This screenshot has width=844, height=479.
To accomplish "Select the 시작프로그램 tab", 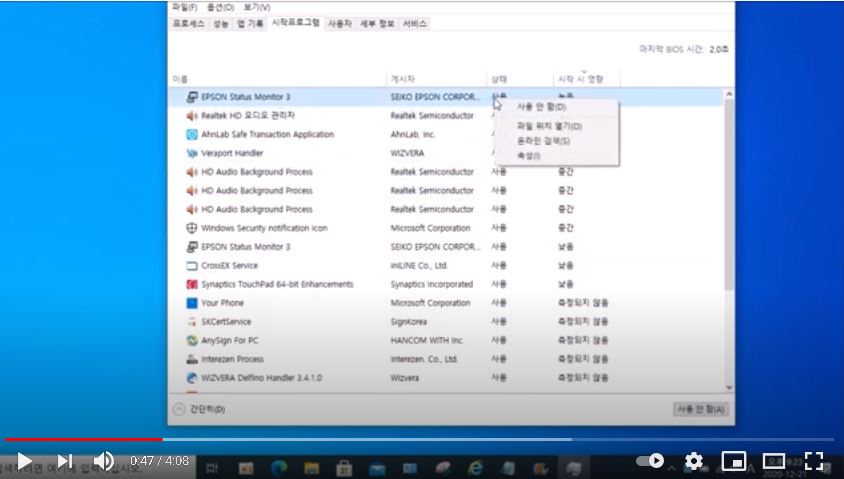I will (x=296, y=23).
